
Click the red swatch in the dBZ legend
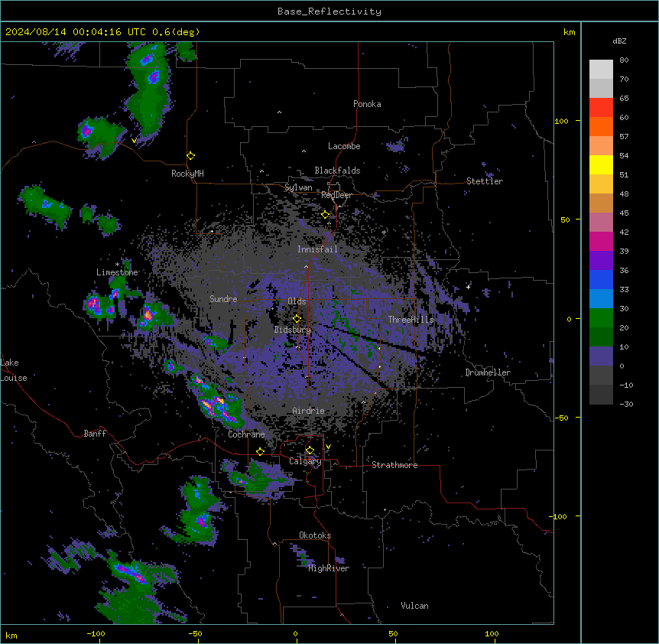coord(601,107)
